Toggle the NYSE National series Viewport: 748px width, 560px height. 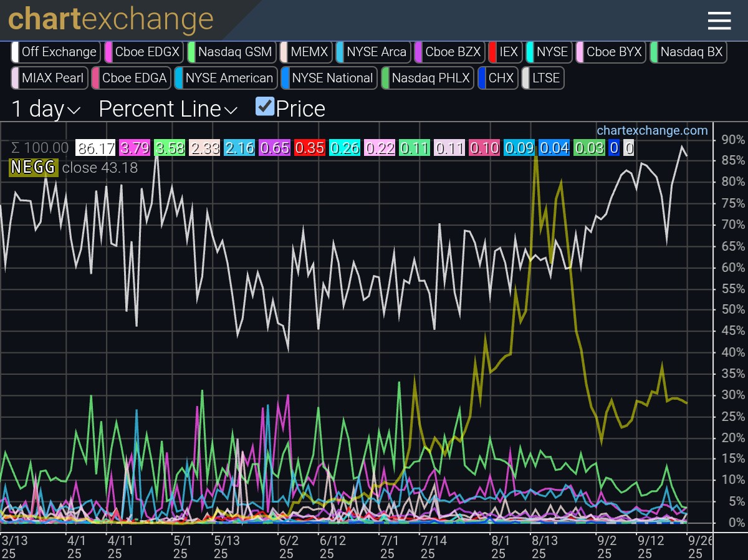328,78
